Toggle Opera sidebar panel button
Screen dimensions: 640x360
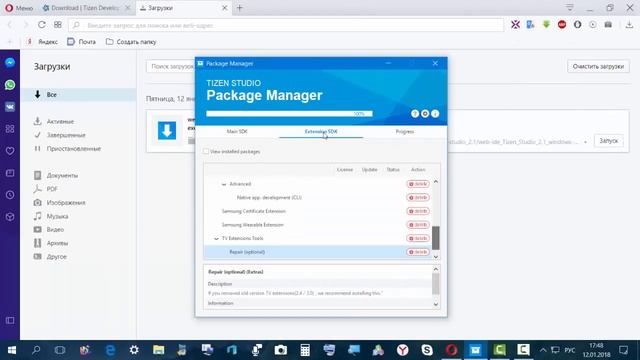10,321
